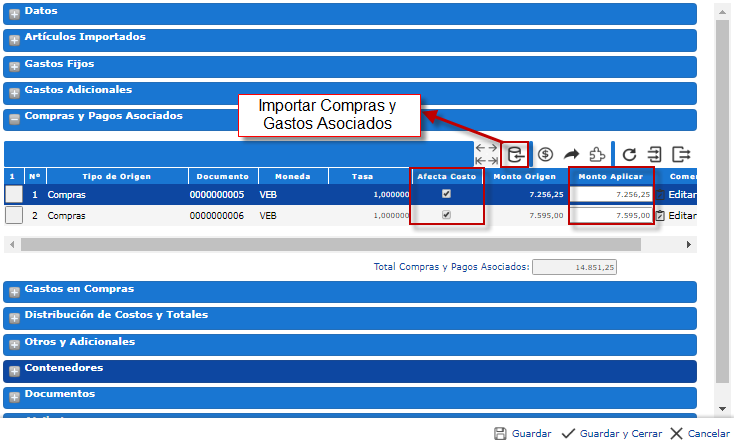Click the Tasa column header
The width and height of the screenshot is (734, 446).
click(363, 176)
